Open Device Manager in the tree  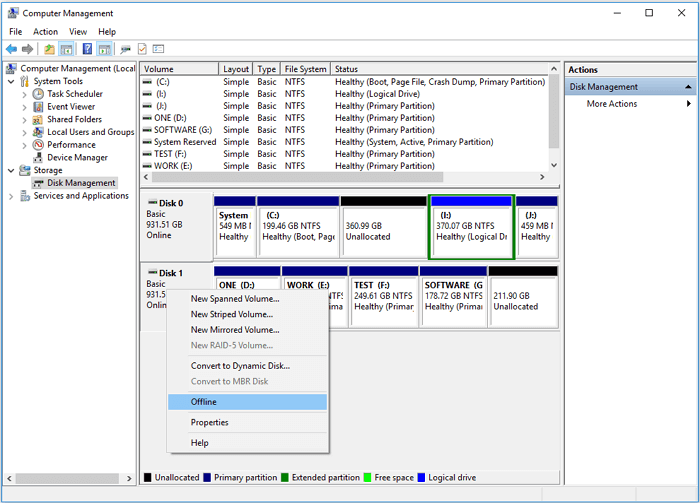click(77, 158)
